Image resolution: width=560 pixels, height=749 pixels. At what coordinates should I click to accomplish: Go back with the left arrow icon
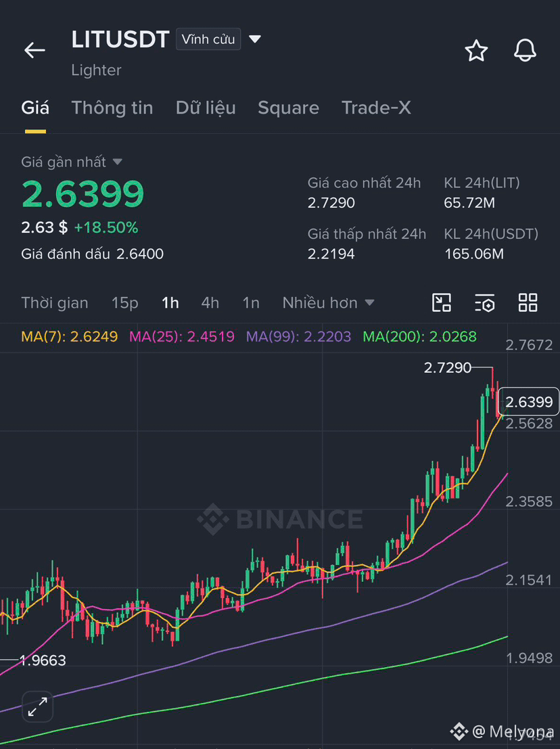[x=35, y=49]
